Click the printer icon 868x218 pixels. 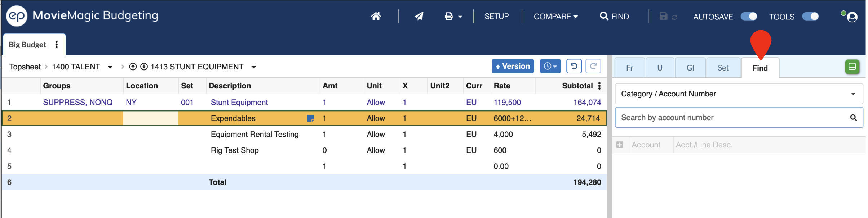[x=448, y=16]
